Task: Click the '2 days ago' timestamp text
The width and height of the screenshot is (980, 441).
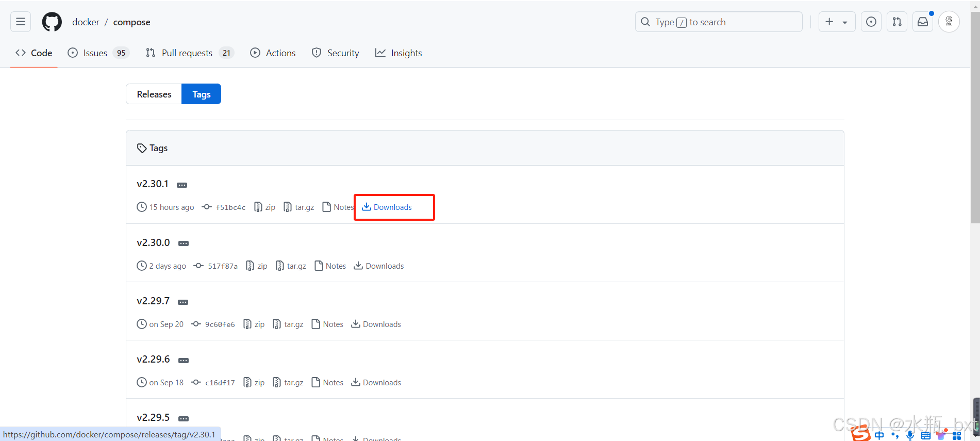Action: pyautogui.click(x=168, y=266)
